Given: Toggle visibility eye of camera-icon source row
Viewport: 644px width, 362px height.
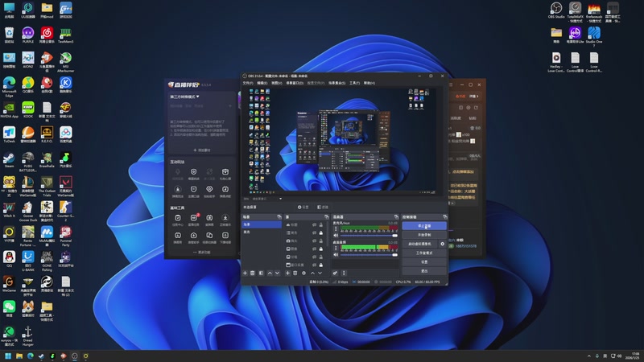Looking at the screenshot, I should 314,241.
